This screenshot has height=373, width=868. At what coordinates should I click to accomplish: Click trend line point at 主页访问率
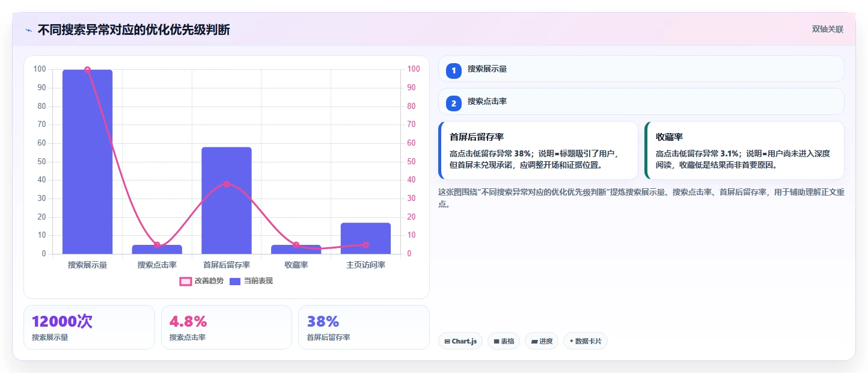point(365,245)
